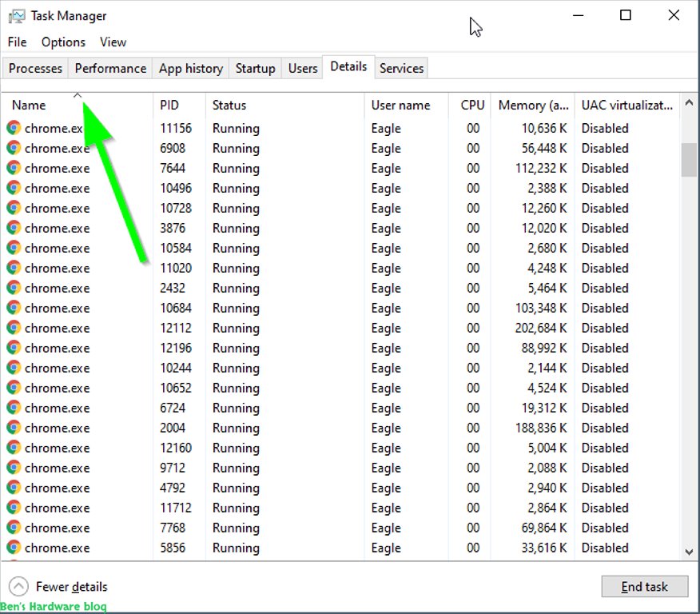Select memory value 202,684 K
700x614 pixels.
point(541,328)
